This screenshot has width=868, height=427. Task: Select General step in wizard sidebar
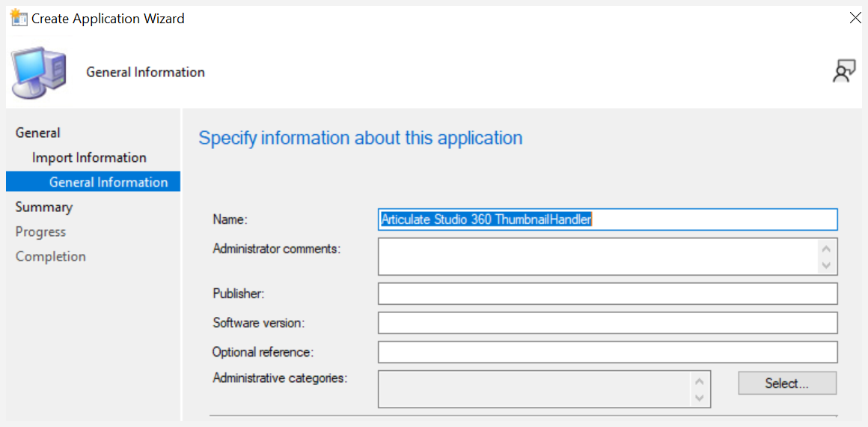pos(37,133)
